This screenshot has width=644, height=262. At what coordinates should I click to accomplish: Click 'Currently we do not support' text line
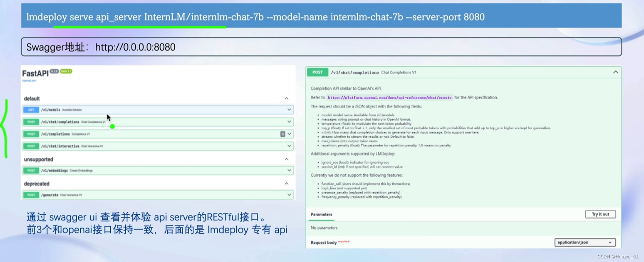point(356,175)
